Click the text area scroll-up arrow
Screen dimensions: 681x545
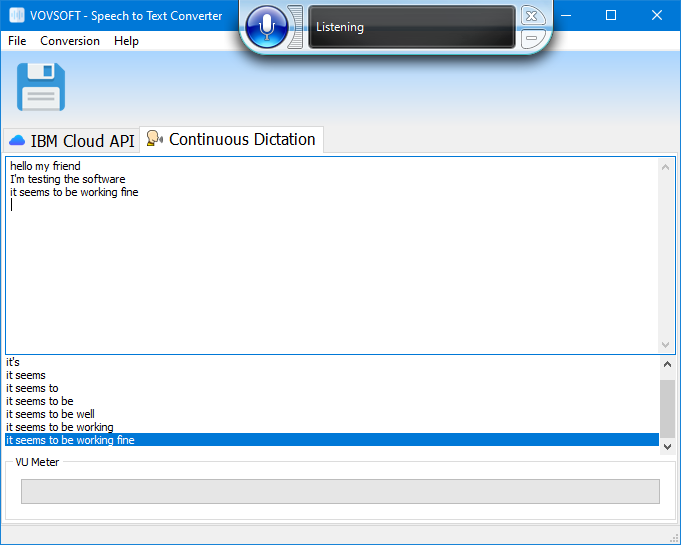click(x=665, y=167)
